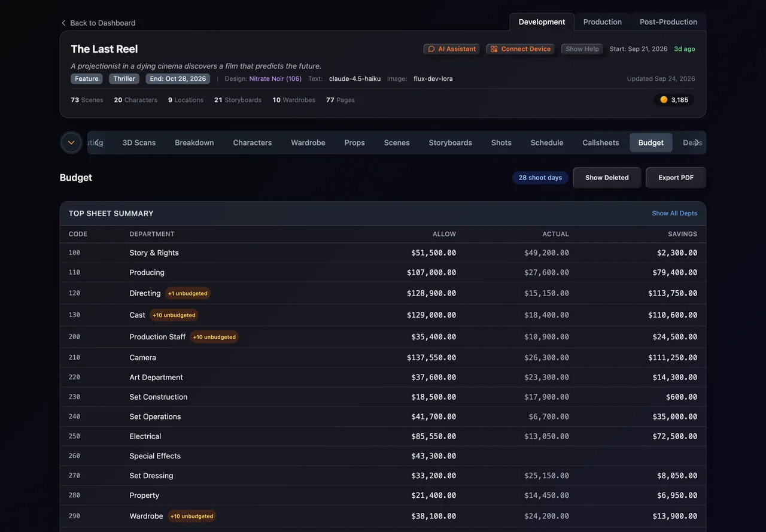Click the Thriller tag

[124, 79]
